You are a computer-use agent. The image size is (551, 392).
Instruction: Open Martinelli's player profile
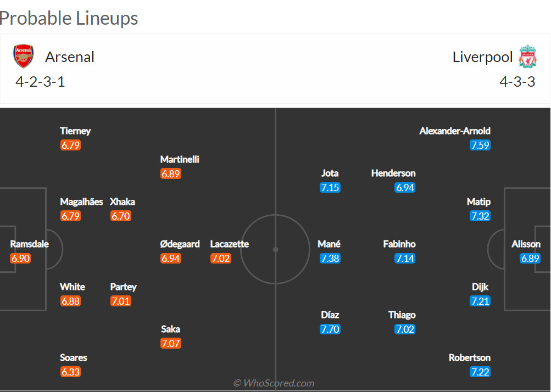(180, 160)
